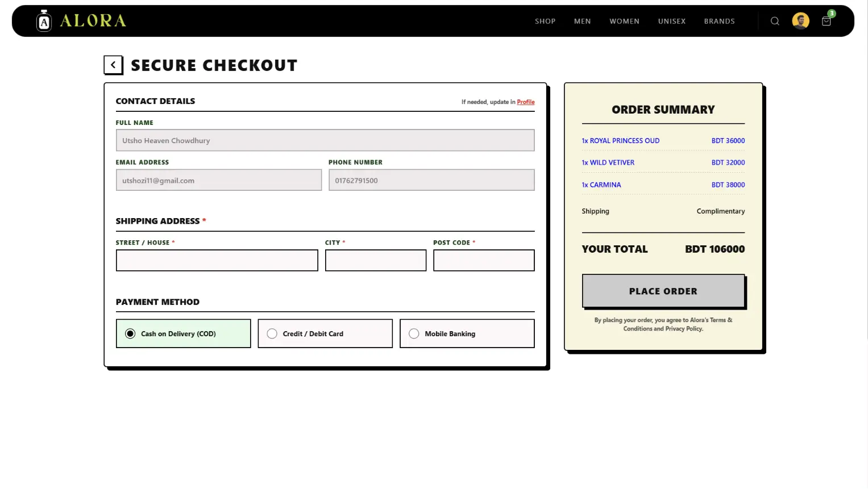868x489 pixels.
Task: Focus the Street / House input field
Action: (x=217, y=261)
